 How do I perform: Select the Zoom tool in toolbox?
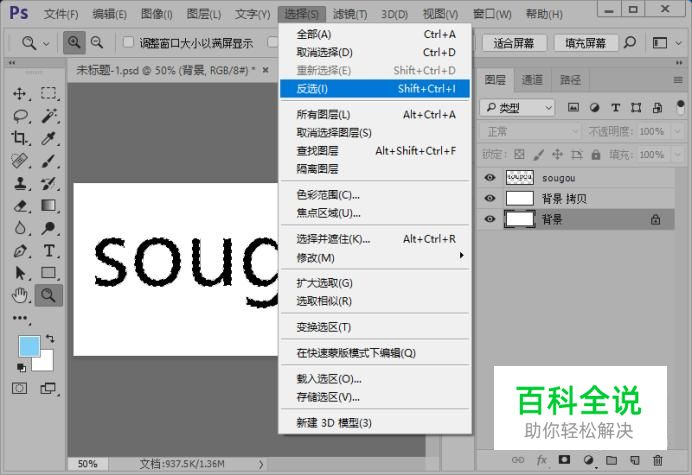coord(49,295)
